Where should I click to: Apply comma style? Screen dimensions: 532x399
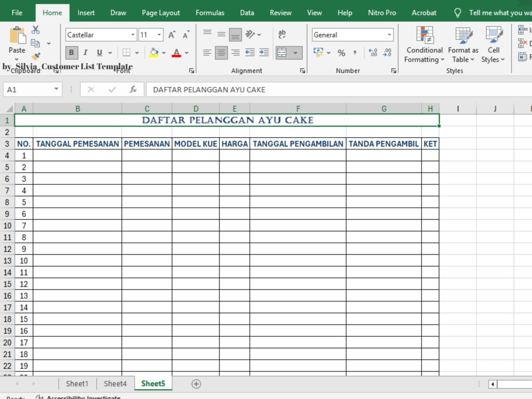[355, 52]
